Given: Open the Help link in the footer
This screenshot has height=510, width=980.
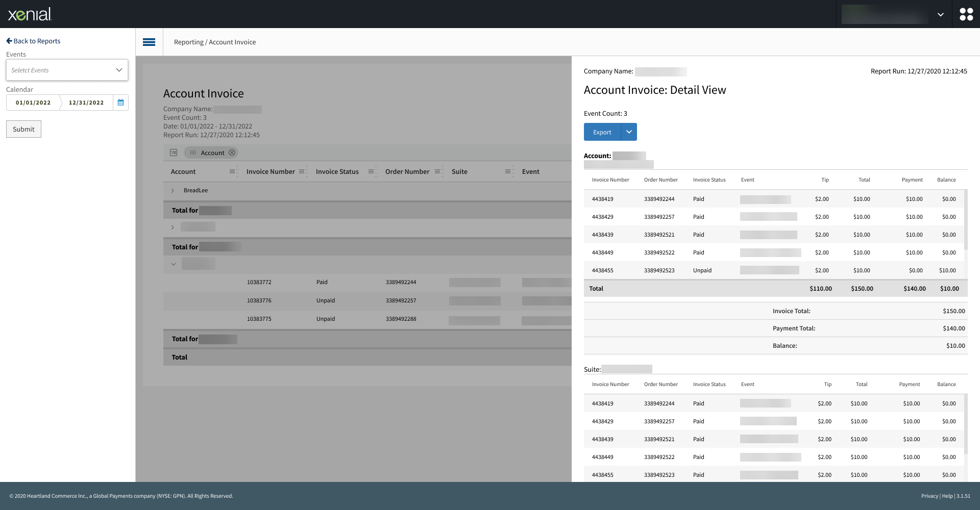Looking at the screenshot, I should click(x=947, y=496).
